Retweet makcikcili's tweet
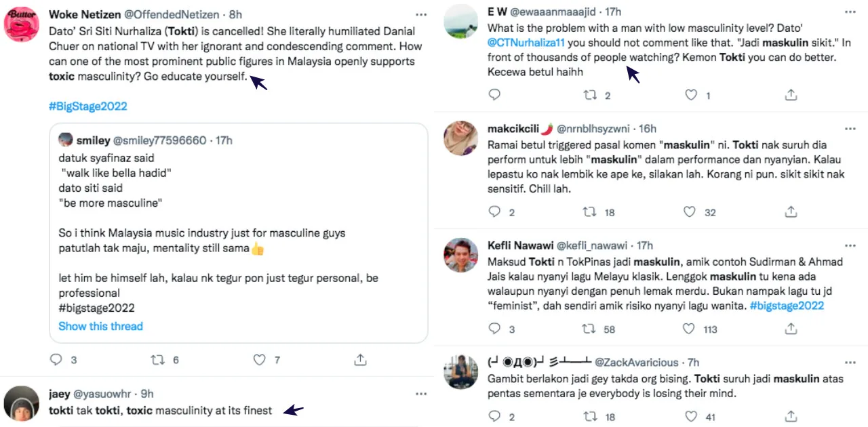 (x=591, y=212)
